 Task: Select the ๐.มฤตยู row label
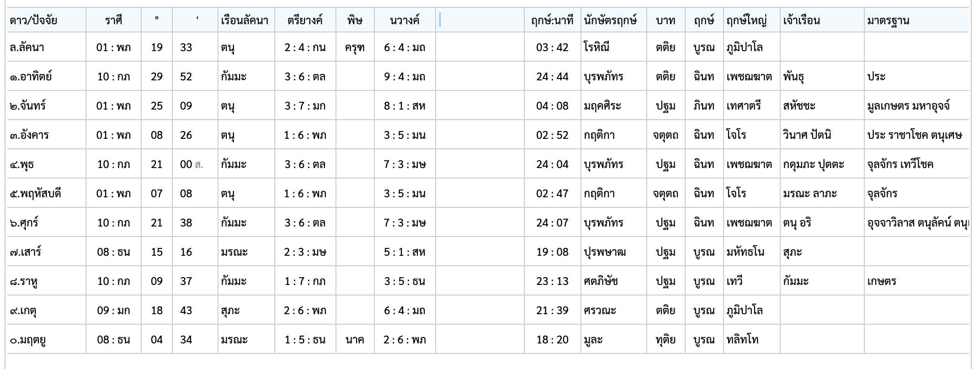27,339
